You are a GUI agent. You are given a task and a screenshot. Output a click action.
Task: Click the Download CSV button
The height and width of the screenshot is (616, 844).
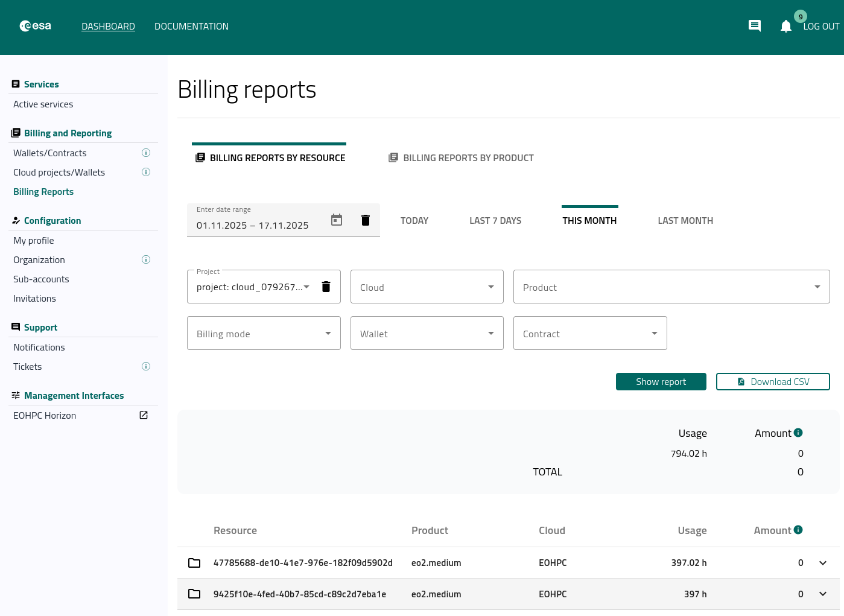(773, 382)
